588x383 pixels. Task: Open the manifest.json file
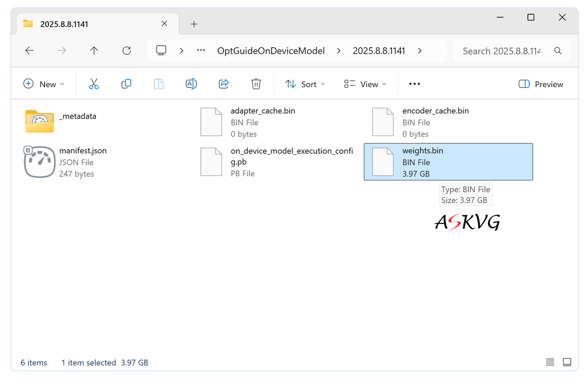[x=82, y=150]
